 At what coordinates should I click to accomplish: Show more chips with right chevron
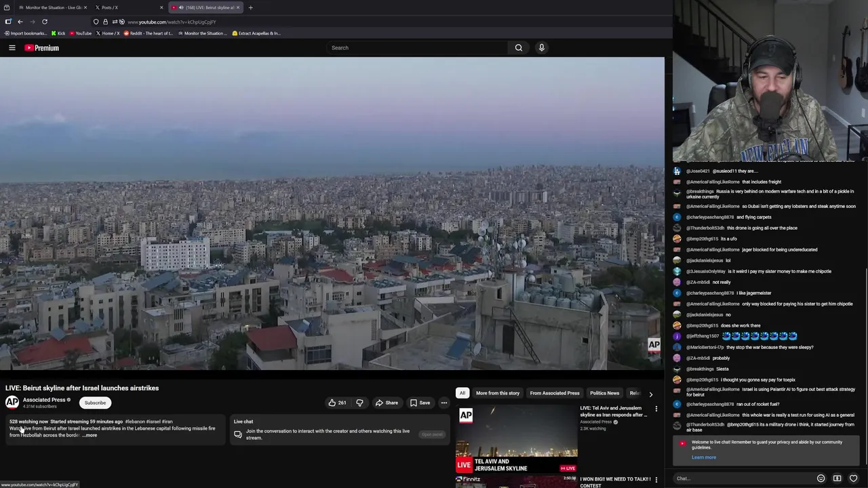coord(650,394)
